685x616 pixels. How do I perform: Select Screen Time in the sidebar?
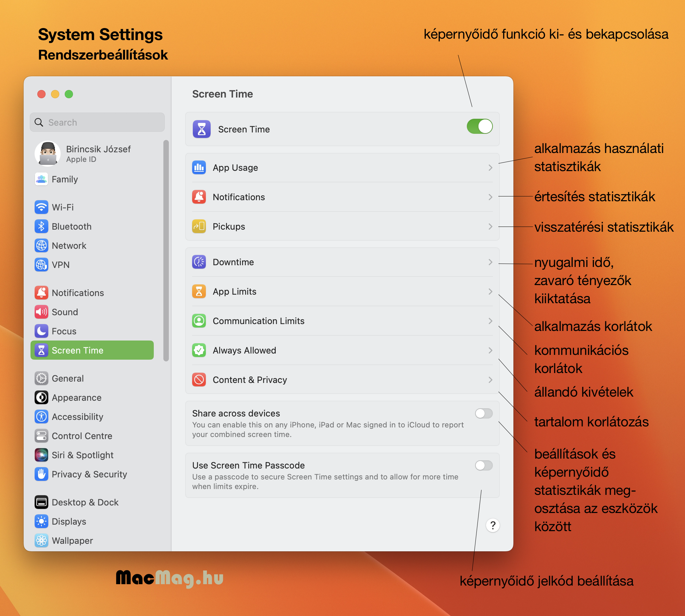(92, 350)
